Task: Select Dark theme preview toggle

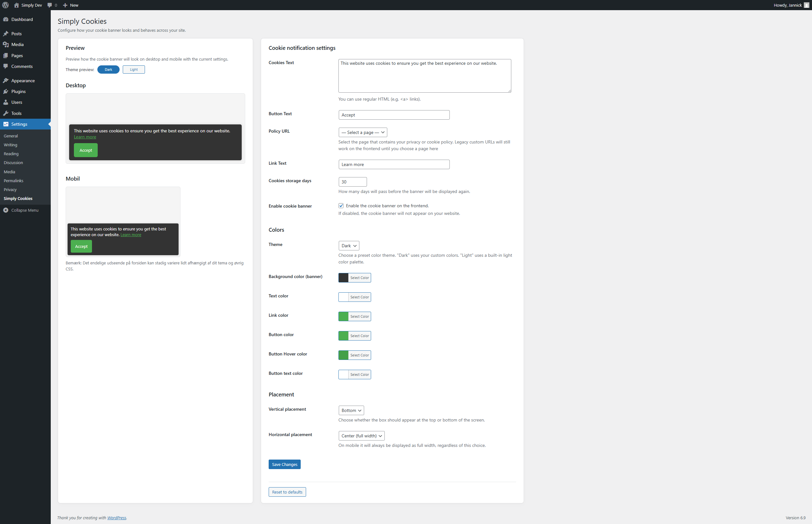Action: [x=108, y=70]
